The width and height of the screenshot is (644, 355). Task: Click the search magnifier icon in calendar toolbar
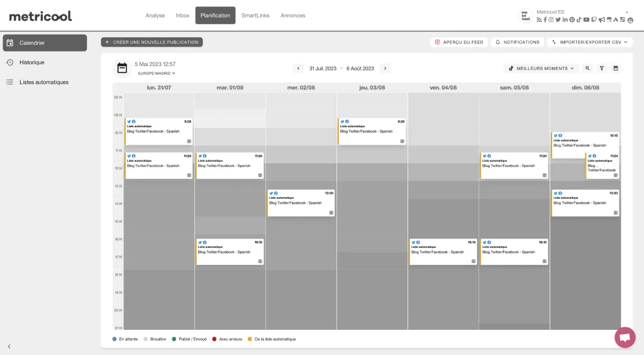point(587,68)
